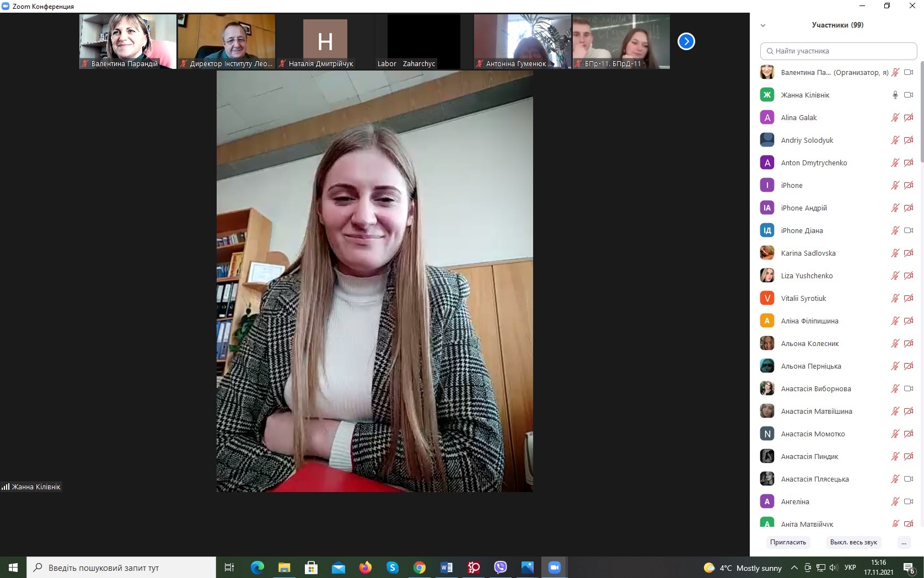This screenshot has height=578, width=924.
Task: Toggle microphone for Жанна Кілівнік
Action: (895, 95)
